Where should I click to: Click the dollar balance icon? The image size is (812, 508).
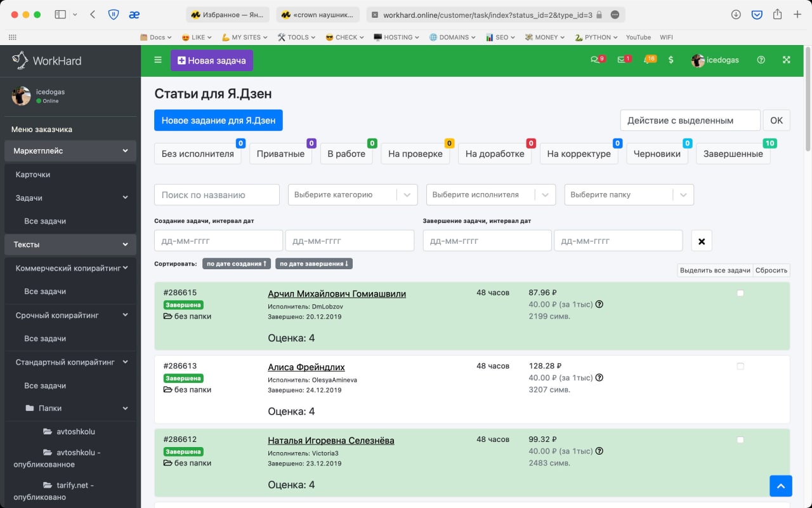point(671,60)
